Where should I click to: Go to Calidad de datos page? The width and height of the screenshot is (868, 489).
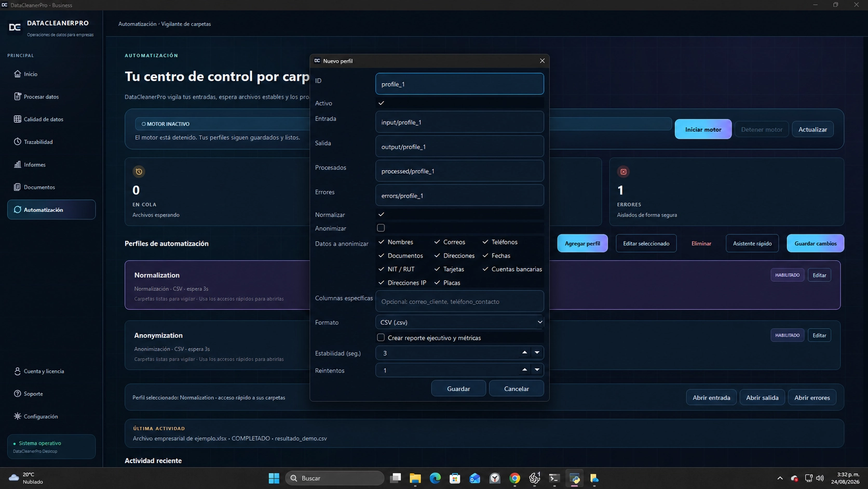51,119
